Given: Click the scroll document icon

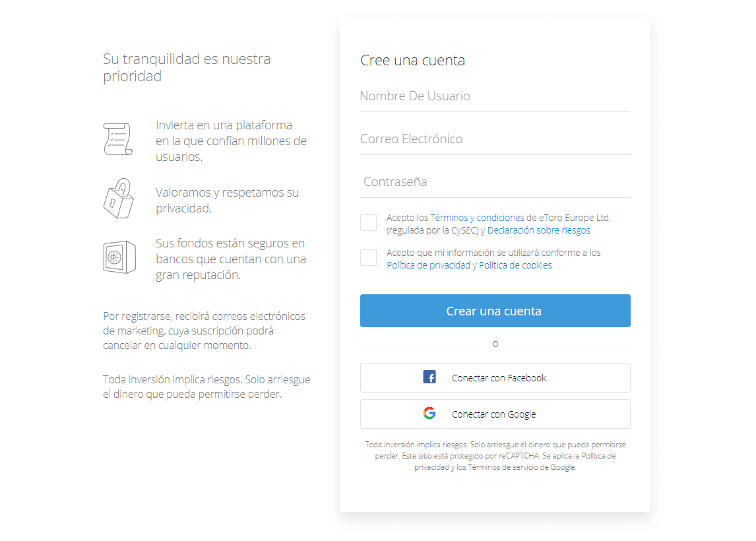Looking at the screenshot, I should (x=118, y=139).
